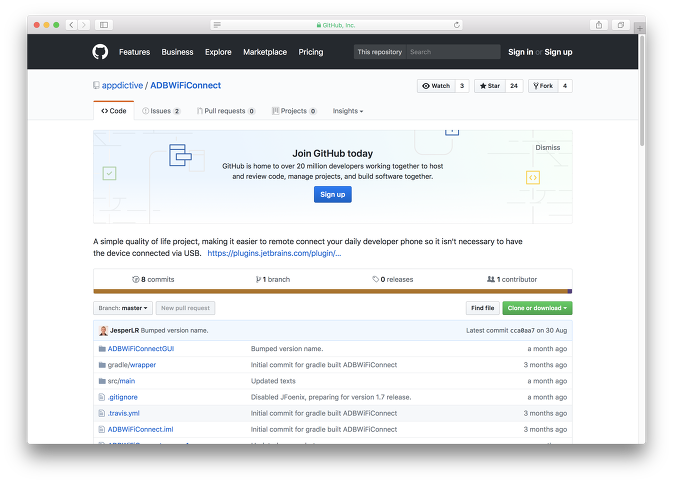673x483 pixels.
Task: Click file icon beside .gitignore
Action: click(x=102, y=397)
